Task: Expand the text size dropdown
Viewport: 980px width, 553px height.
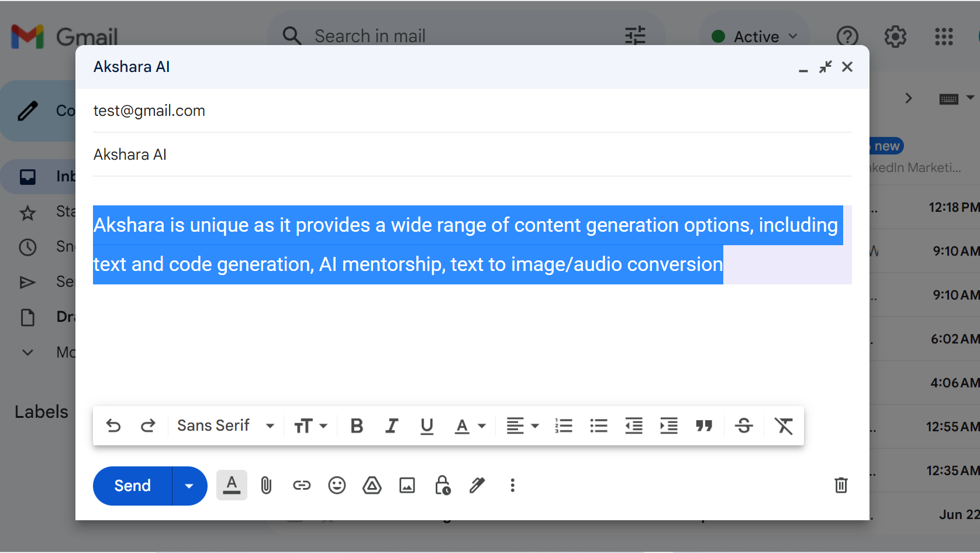Action: [x=310, y=426]
